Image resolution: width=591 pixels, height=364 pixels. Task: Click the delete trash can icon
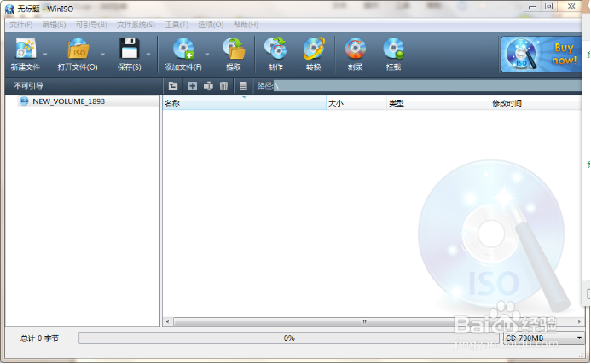click(224, 86)
